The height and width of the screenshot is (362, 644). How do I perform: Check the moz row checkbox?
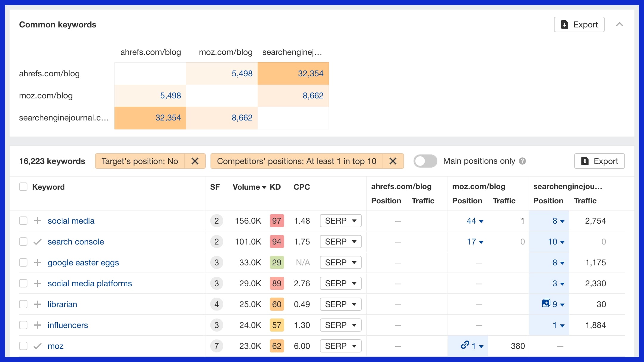23,346
